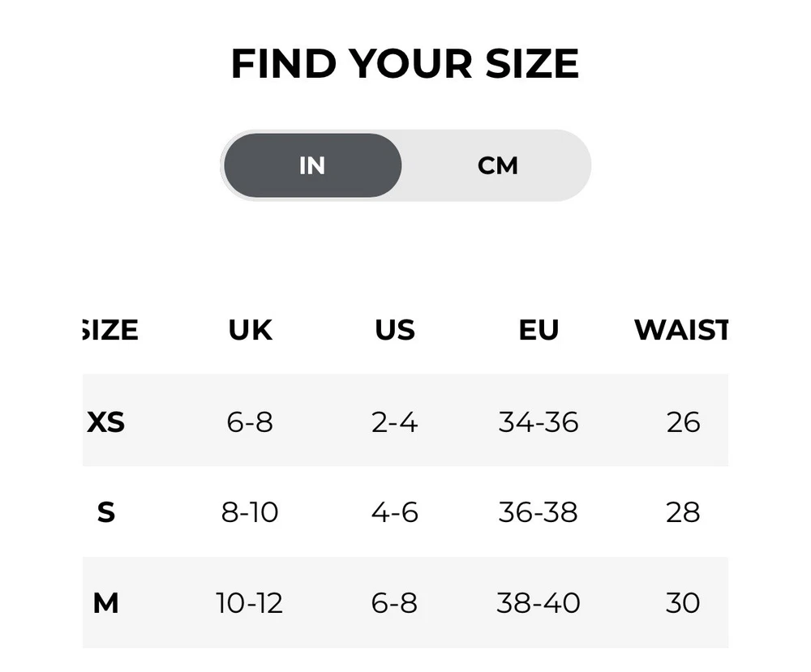Choose the S size row label
This screenshot has width=811, height=672.
106,512
